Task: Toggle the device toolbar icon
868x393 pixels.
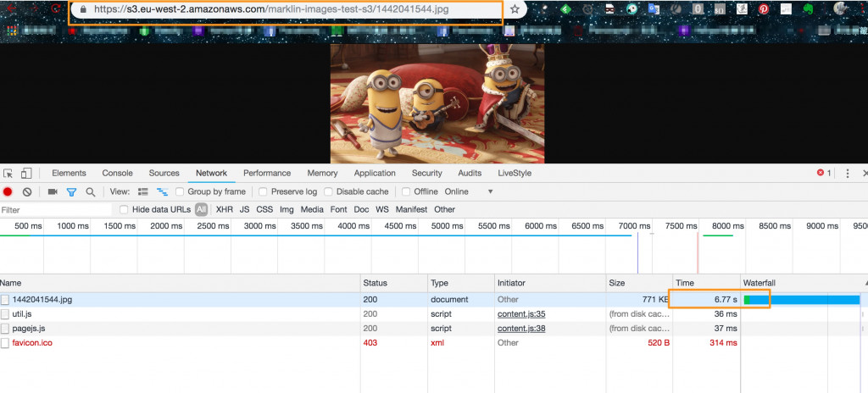Action: coord(26,174)
